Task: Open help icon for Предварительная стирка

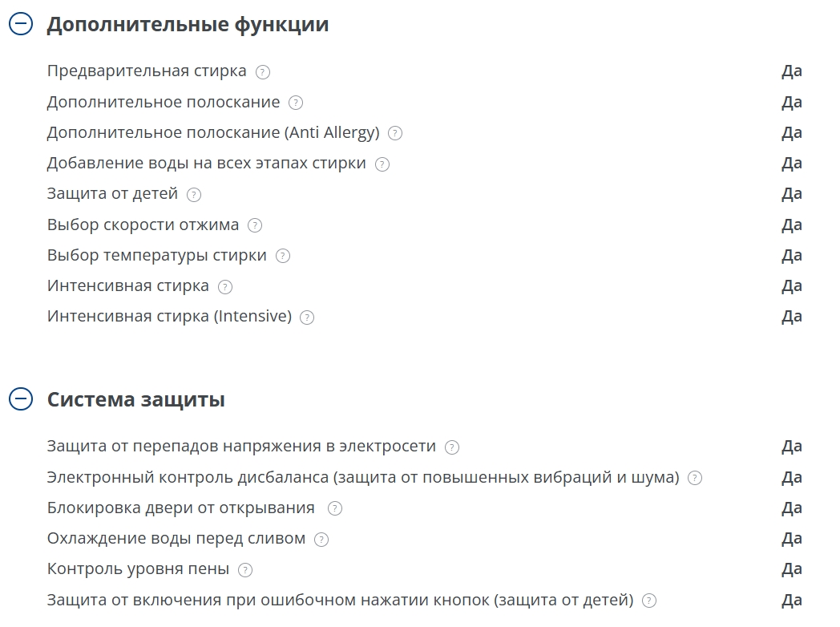Action: 263,72
